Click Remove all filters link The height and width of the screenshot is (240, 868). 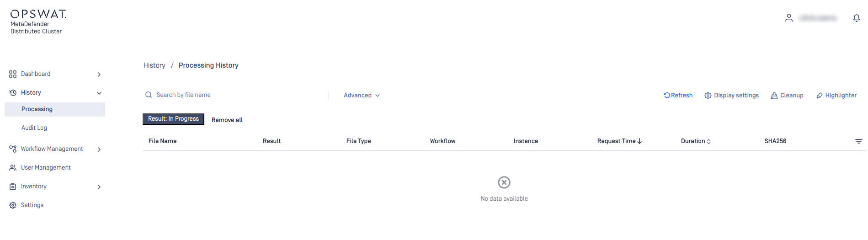(x=227, y=120)
